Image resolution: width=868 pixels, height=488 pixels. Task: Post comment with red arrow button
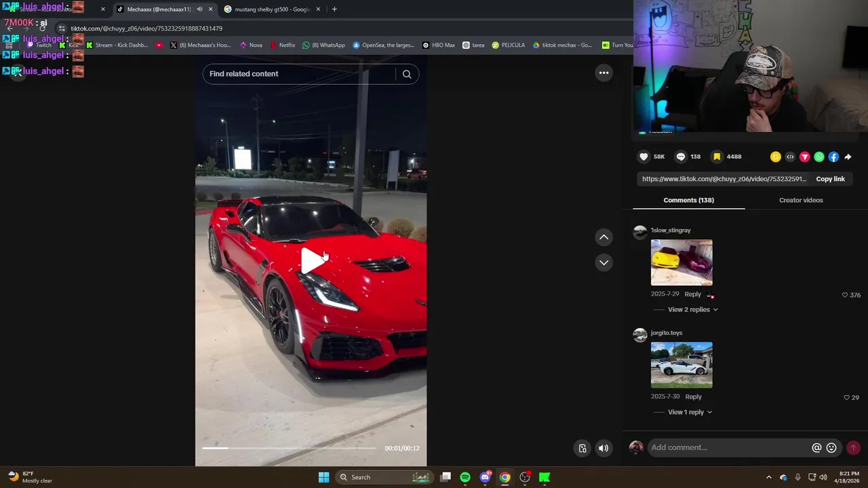click(x=853, y=447)
